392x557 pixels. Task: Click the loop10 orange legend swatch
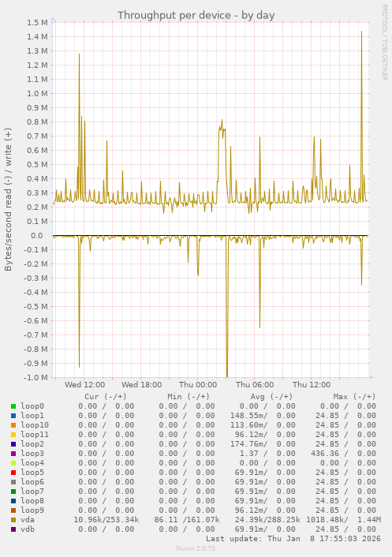pos(13,425)
